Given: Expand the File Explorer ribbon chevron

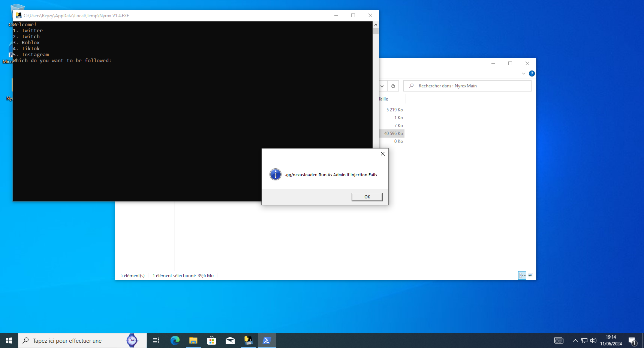Looking at the screenshot, I should (x=524, y=73).
